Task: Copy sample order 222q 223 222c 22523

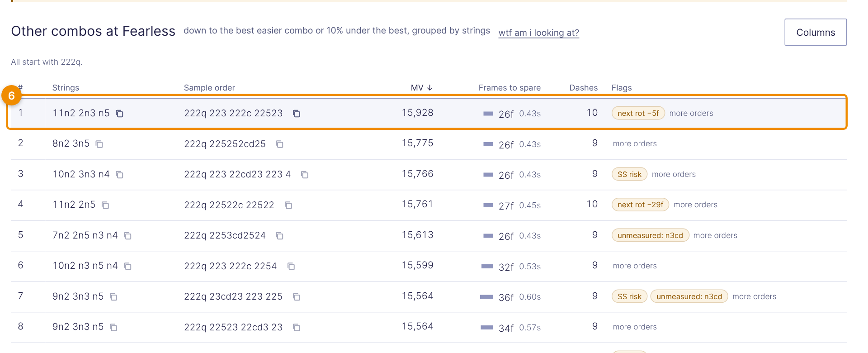Action: click(x=297, y=114)
